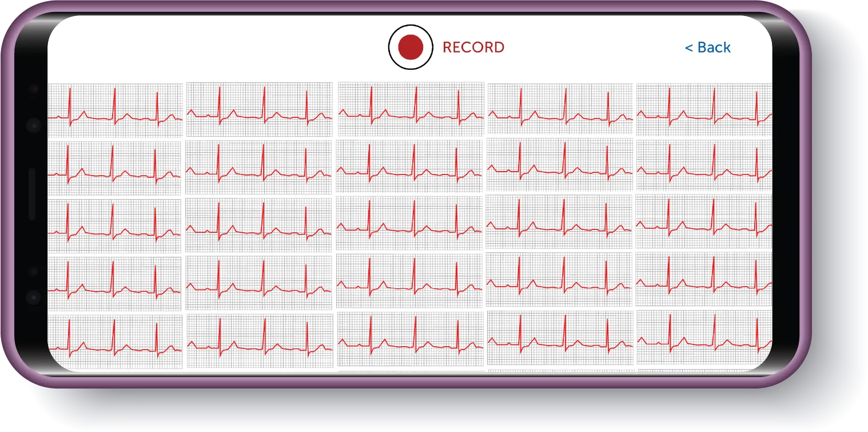This screenshot has height=432, width=868.
Task: Open the ECG strip in the third row, second column
Action: pyautogui.click(x=258, y=226)
